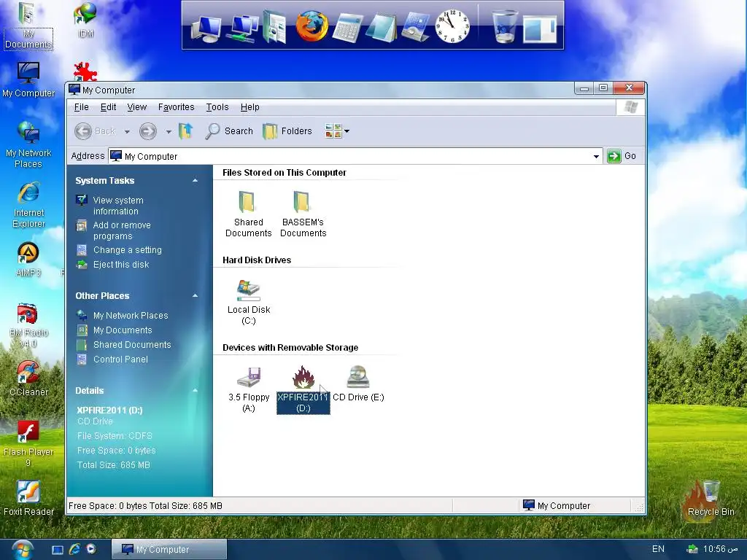Click Eject this disk link
This screenshot has width=747, height=560.
tap(121, 264)
